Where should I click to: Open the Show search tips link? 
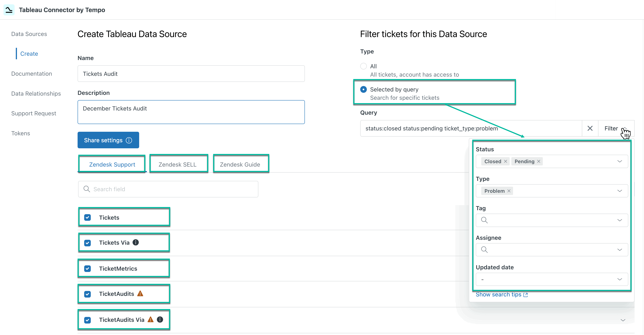pyautogui.click(x=498, y=295)
